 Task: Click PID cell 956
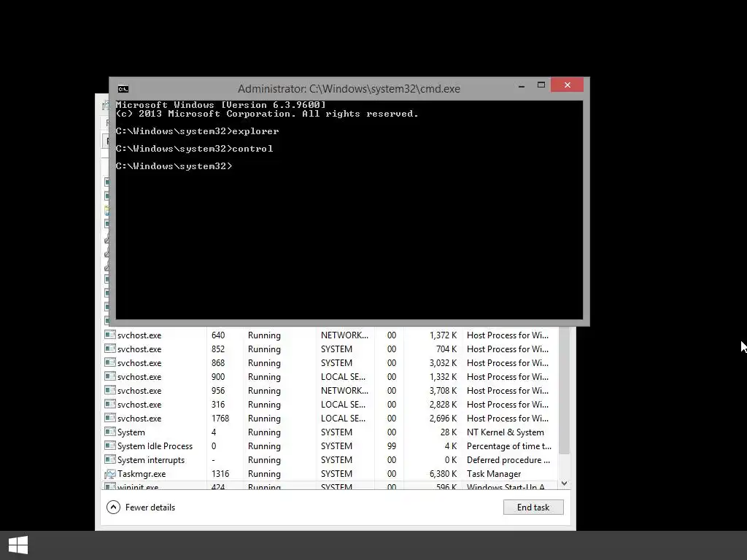click(218, 391)
